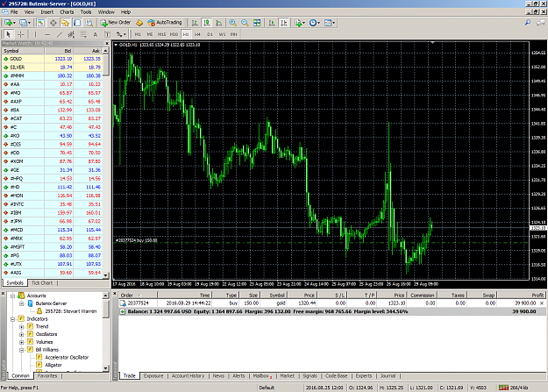Collapse the Indicators tree node
This screenshot has height=392, width=548.
click(13, 319)
